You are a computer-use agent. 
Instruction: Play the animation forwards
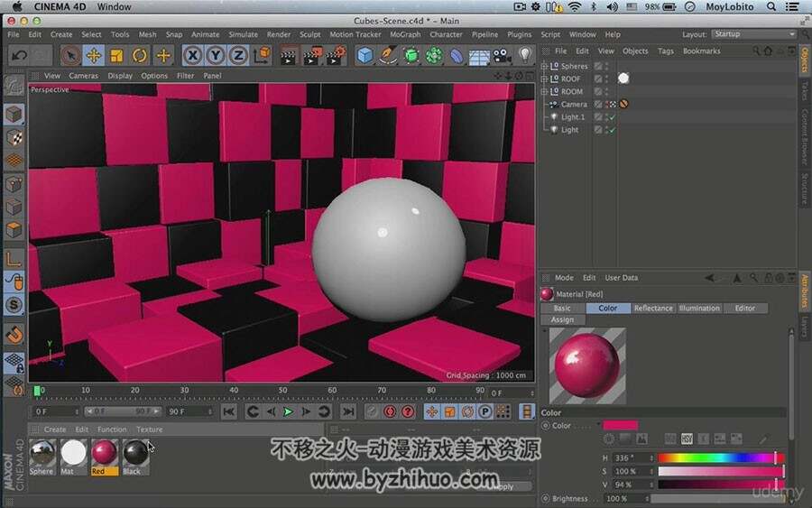point(289,411)
